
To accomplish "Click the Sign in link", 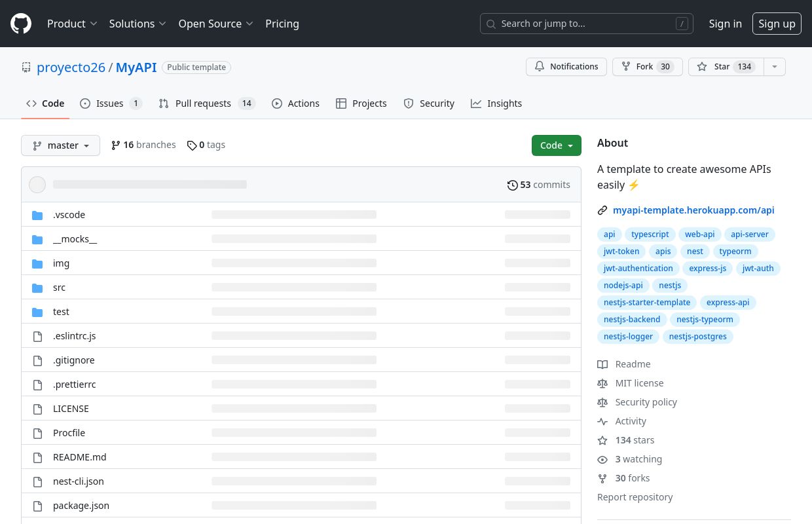I will pyautogui.click(x=725, y=24).
